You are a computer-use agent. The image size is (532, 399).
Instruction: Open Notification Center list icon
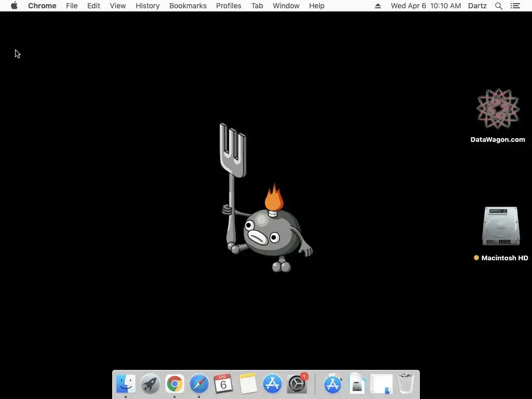point(515,6)
